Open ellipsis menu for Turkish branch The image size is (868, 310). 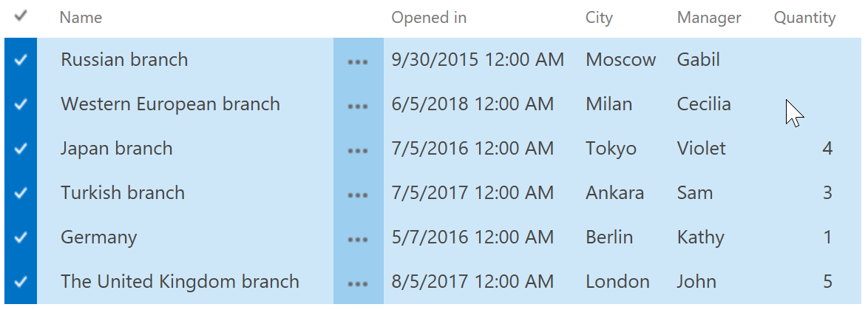(x=358, y=193)
